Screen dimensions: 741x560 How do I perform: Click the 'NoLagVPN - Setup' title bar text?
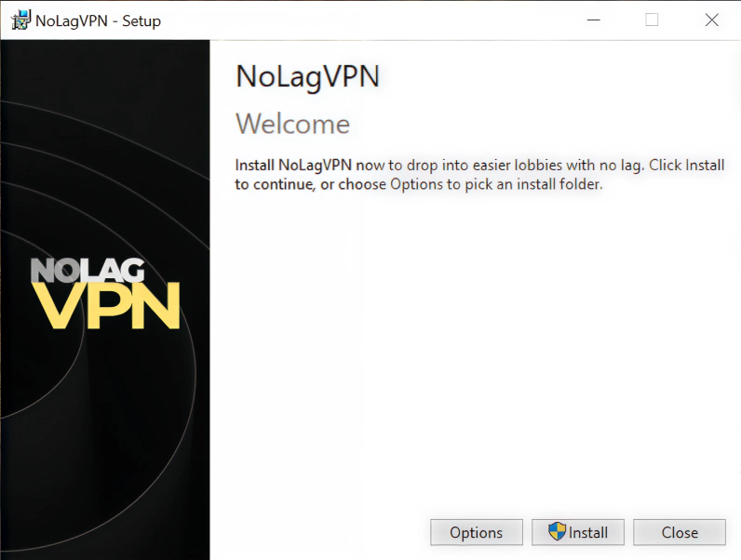[99, 20]
